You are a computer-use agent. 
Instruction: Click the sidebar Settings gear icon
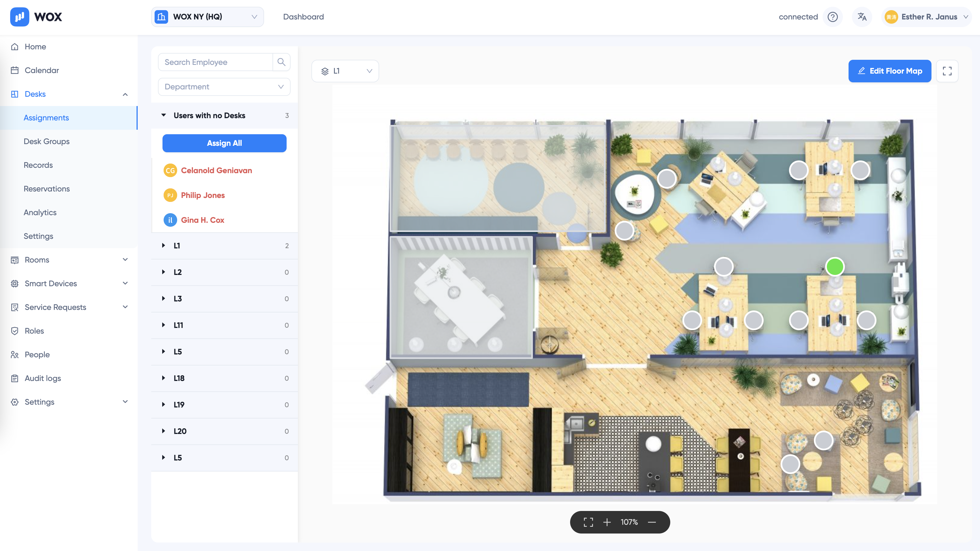pos(15,402)
